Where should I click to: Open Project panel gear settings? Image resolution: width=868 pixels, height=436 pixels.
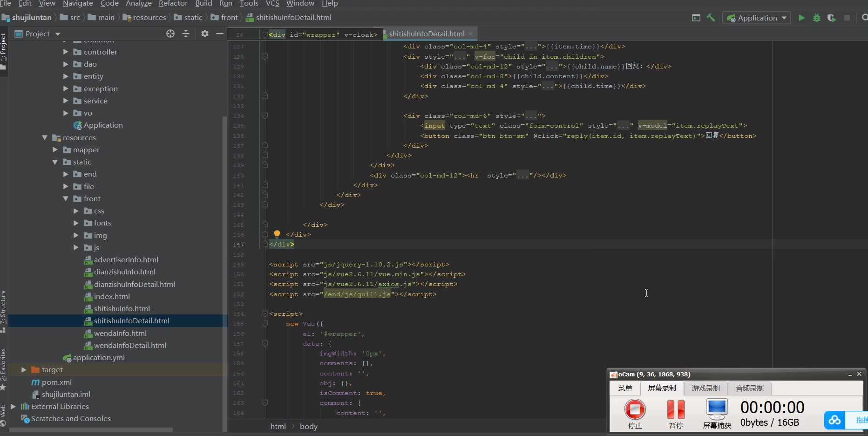pos(204,34)
